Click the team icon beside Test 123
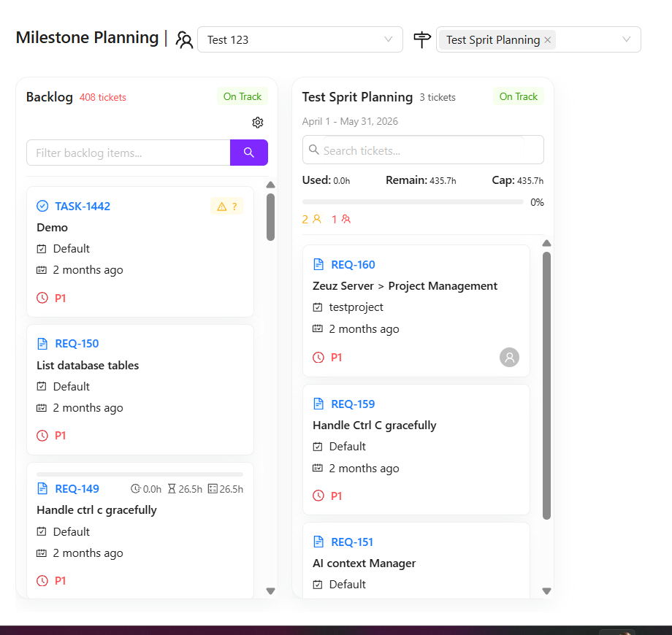672x635 pixels. point(184,39)
